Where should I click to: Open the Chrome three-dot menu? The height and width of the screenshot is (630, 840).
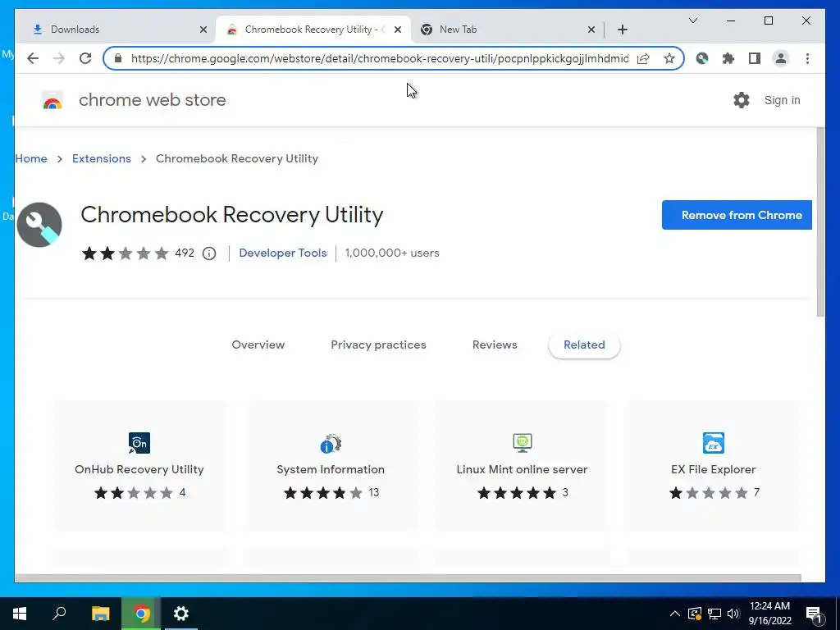click(807, 58)
